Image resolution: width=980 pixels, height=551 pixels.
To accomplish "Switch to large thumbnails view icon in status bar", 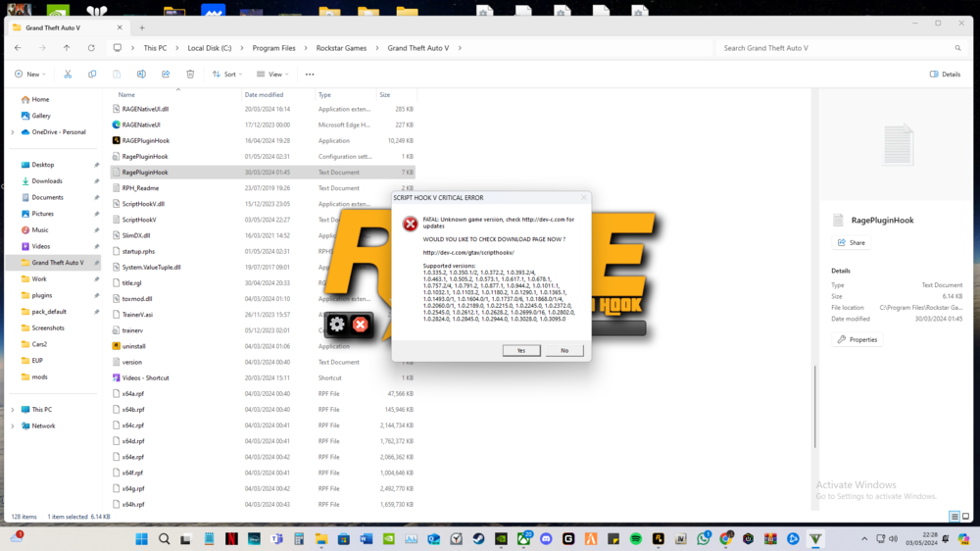I will pos(965,517).
